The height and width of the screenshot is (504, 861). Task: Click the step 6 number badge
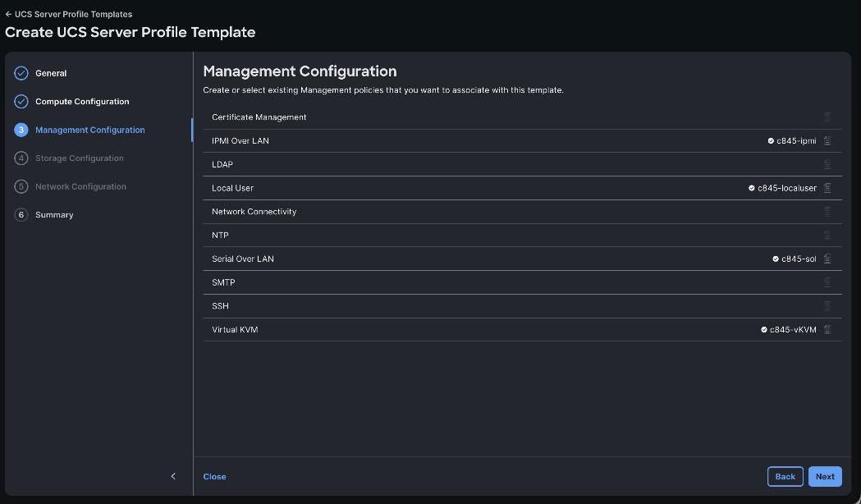[21, 215]
